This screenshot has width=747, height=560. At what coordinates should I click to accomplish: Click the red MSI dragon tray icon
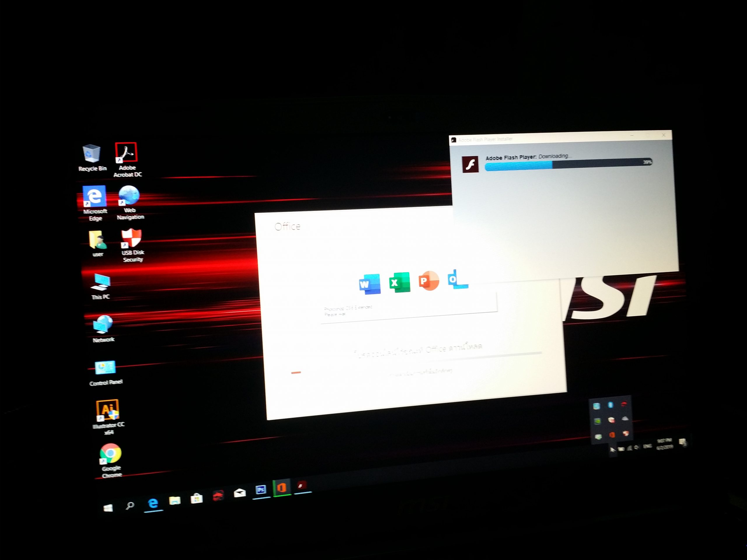tap(624, 404)
